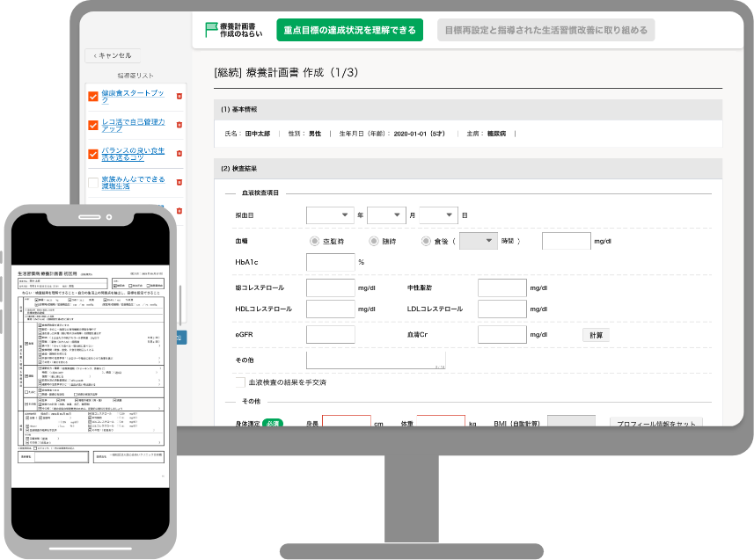This screenshot has width=754, height=560.
Task: Click the 計算 button next to 血清Cr
Action: point(595,335)
